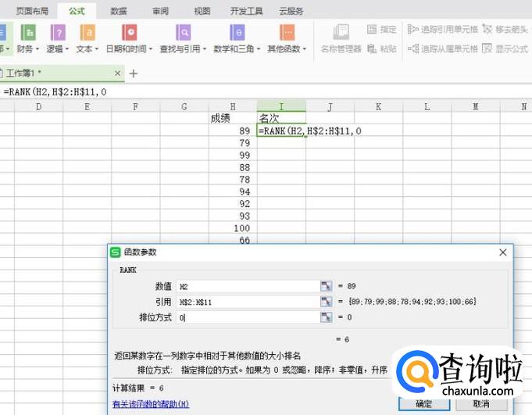Image resolution: width=532 pixels, height=415 pixels.
Task: Add a new workbook tab with plus
Action: 134,73
